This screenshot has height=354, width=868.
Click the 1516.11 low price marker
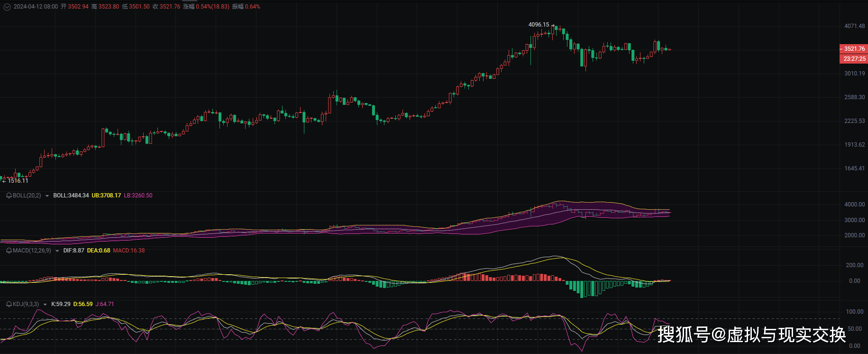[x=18, y=181]
